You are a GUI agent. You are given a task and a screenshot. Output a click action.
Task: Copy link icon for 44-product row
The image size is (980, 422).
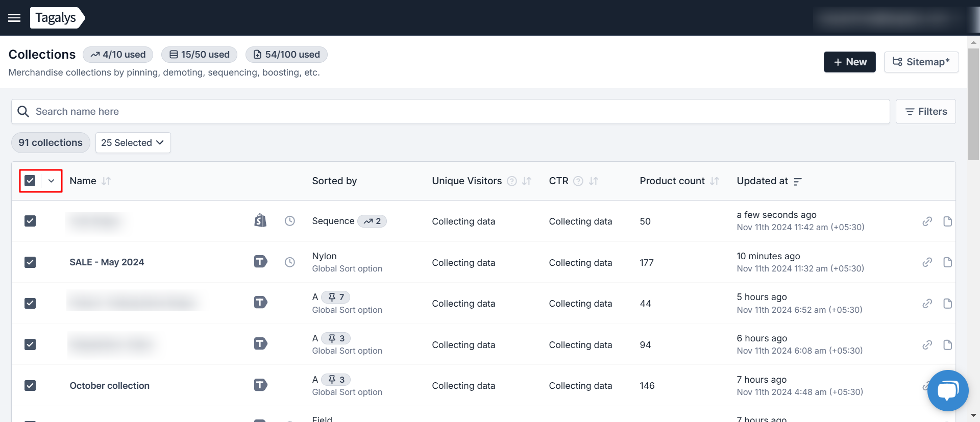click(x=927, y=304)
